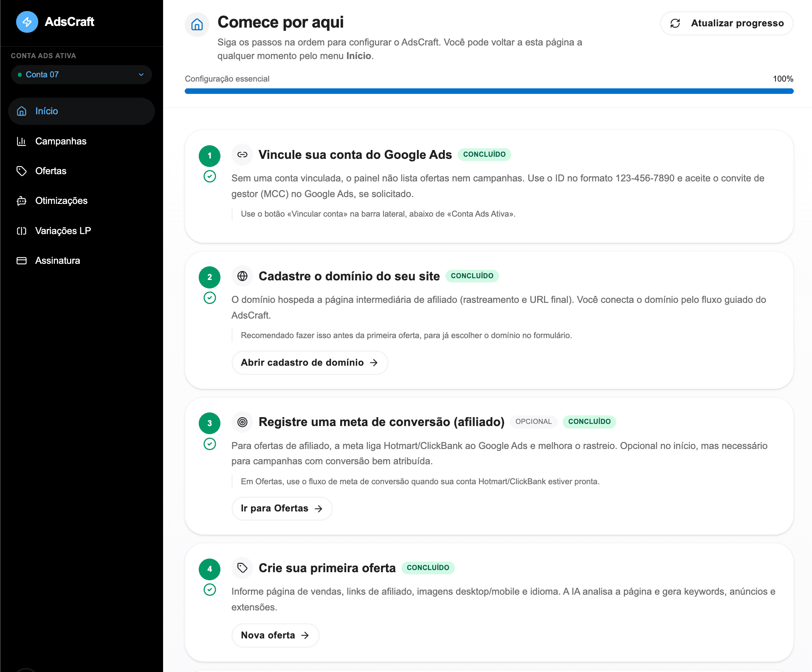Click the completed check beside step 4
Viewport: 812px width, 672px height.
click(209, 590)
